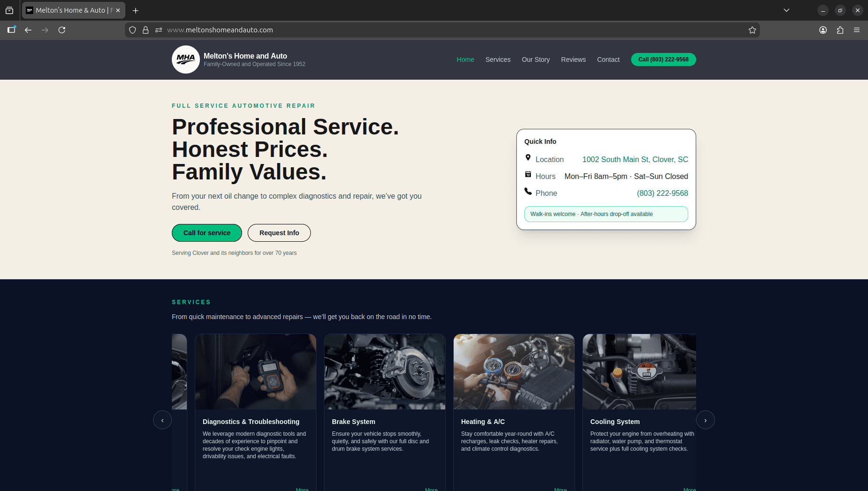
Task: Open the browser account profile icon
Action: [823, 30]
